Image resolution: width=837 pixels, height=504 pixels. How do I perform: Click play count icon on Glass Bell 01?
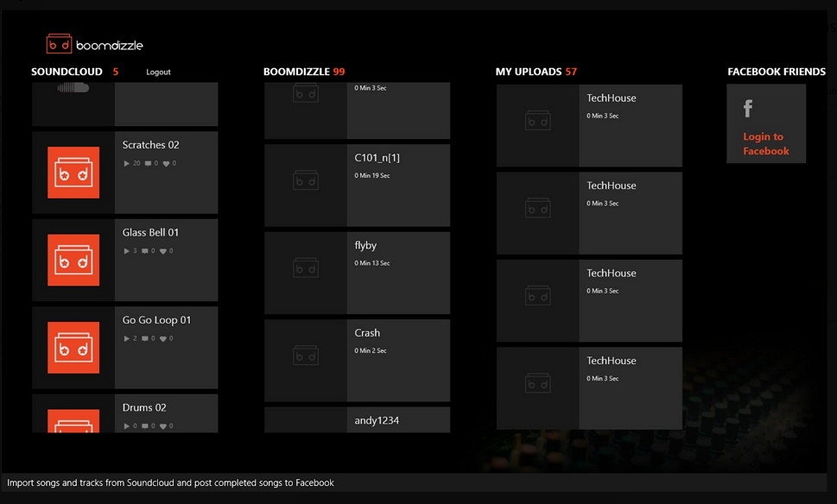(126, 251)
